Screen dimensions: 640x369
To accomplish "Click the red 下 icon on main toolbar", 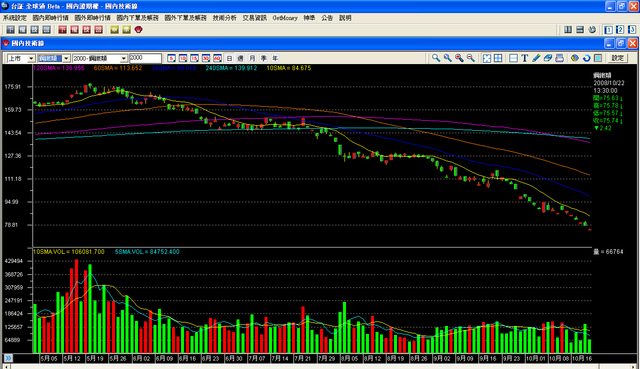I will pyautogui.click(x=62, y=30).
